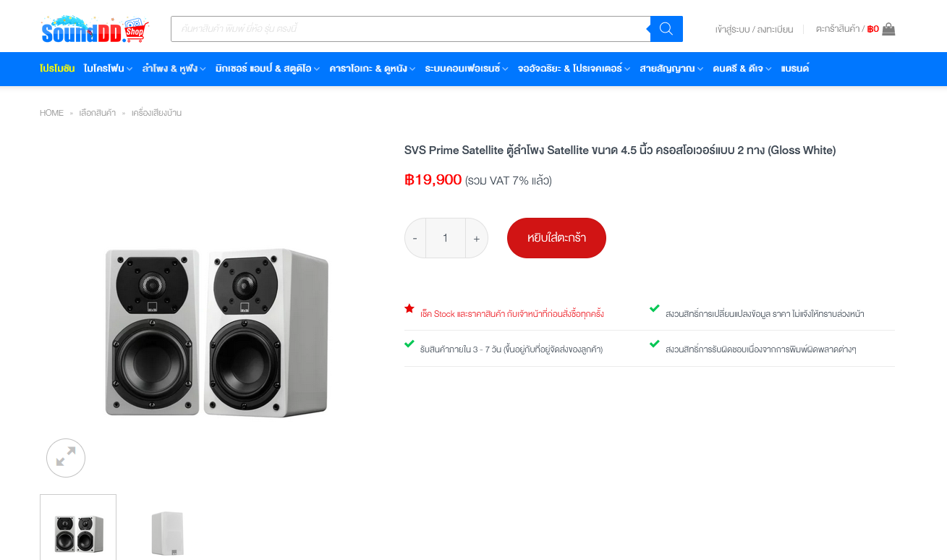Select the single white speaker thumbnail
Viewport: 947px width, 560px height.
pos(168,533)
